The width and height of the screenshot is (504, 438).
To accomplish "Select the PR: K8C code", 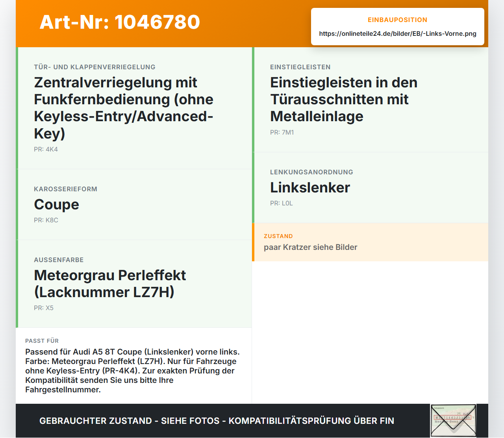I will click(x=46, y=220).
